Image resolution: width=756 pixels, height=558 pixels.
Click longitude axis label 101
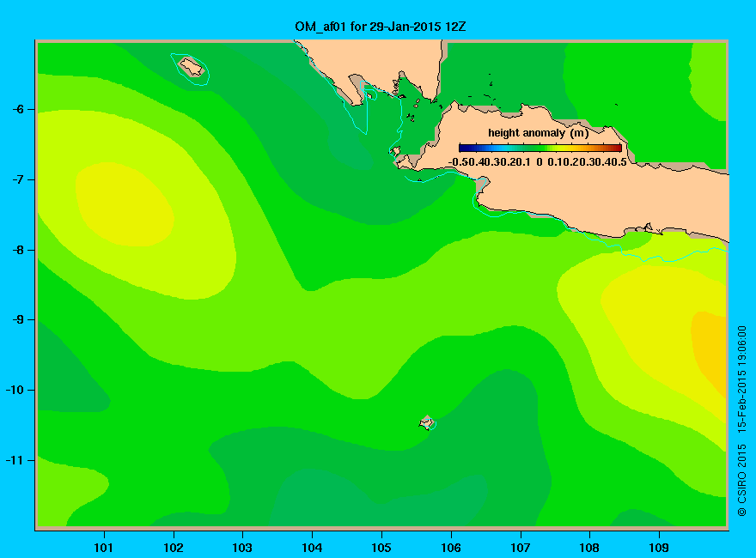(x=104, y=548)
